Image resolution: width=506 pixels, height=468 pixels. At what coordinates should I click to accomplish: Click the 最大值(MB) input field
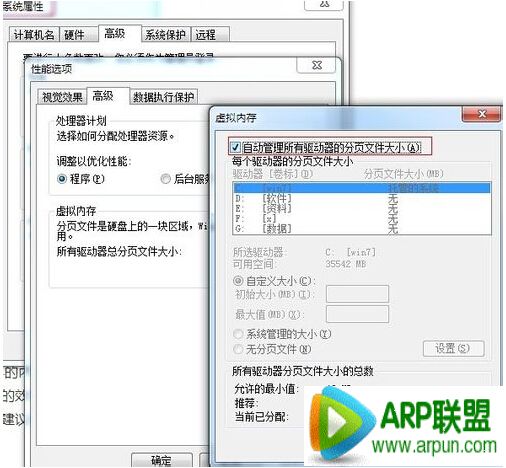[357, 314]
